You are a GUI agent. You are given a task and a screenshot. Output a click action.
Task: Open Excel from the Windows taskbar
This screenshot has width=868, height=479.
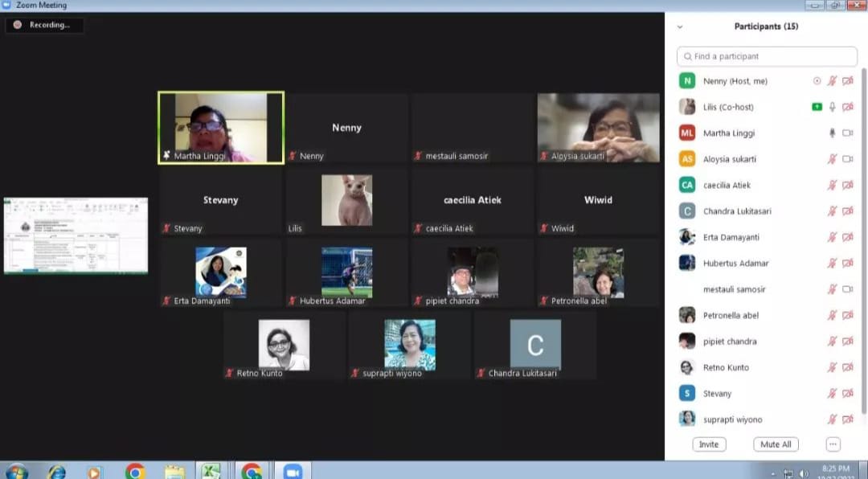click(x=211, y=471)
